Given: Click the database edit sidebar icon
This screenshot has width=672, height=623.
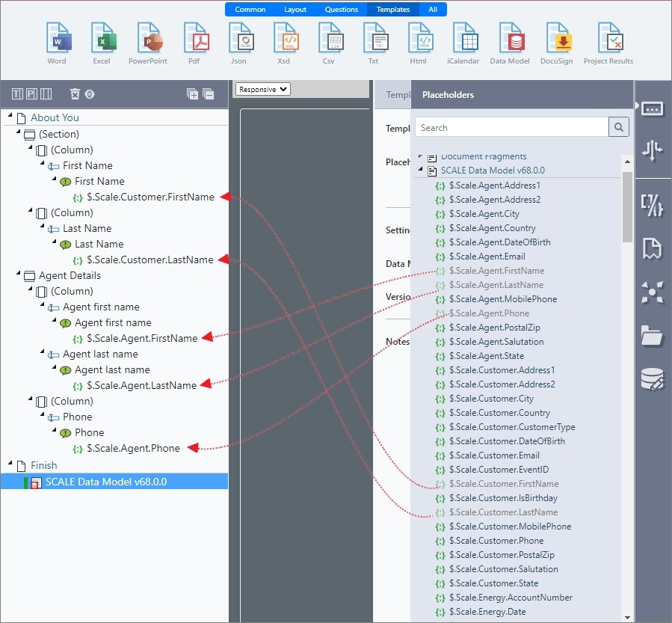Looking at the screenshot, I should tap(652, 380).
